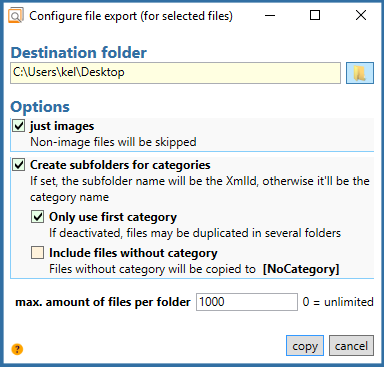
Task: Close the Configure file export dialog
Action: point(361,16)
